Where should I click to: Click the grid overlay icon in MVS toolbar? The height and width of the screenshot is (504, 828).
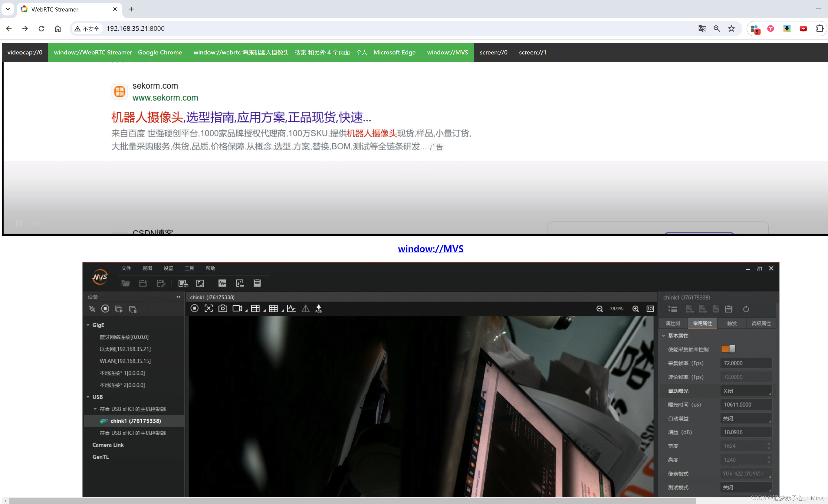pos(274,308)
